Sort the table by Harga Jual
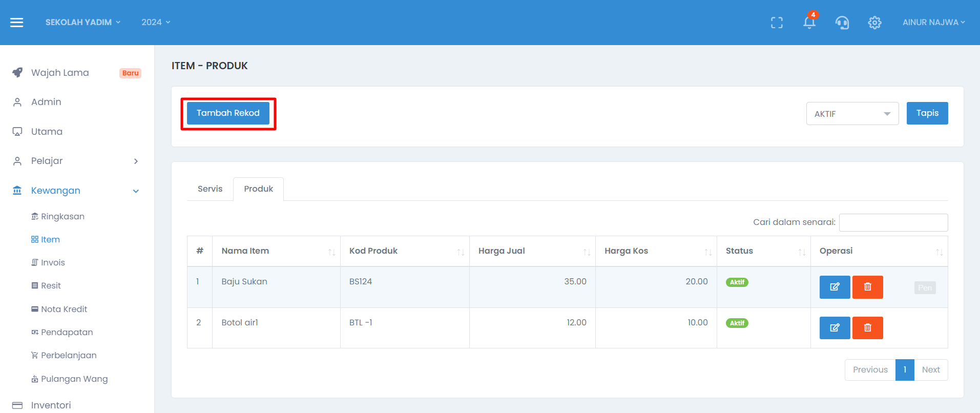The height and width of the screenshot is (413, 980). tap(532, 251)
